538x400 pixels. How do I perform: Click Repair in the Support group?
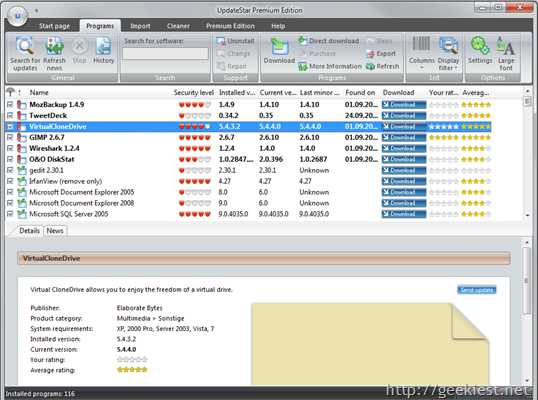click(232, 66)
